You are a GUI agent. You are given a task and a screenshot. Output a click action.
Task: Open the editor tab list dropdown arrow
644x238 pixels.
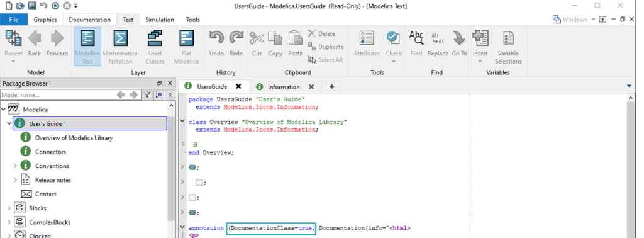click(x=630, y=86)
